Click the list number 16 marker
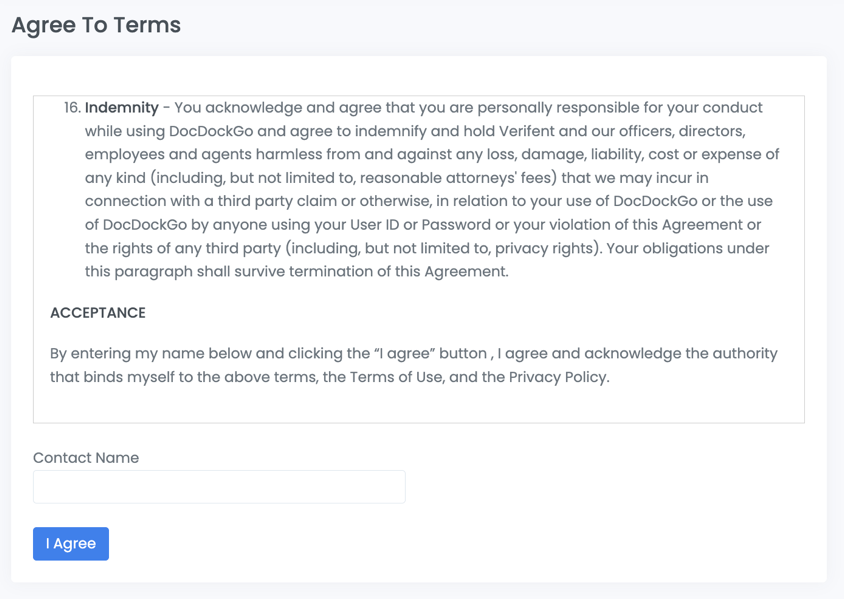This screenshot has width=844, height=599. [72, 108]
